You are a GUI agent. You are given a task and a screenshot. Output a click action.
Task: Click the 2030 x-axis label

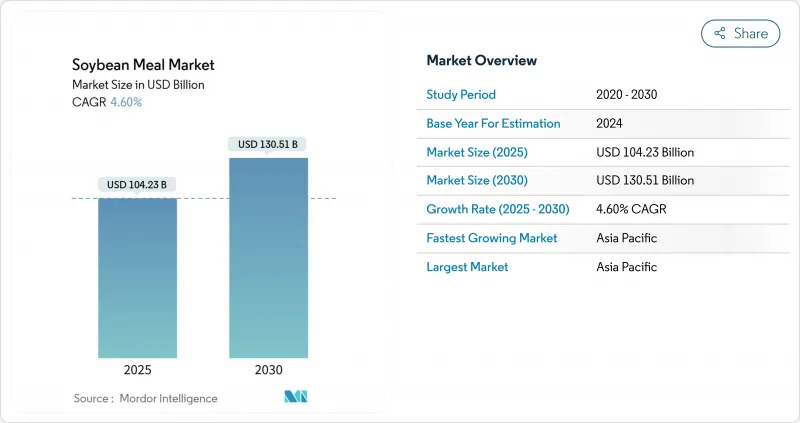(x=268, y=370)
